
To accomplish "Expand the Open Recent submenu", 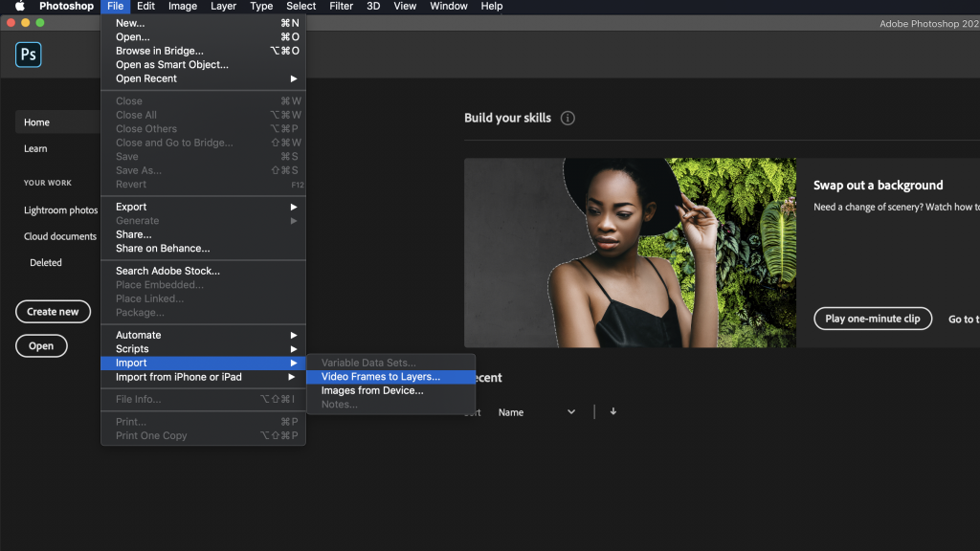I will pos(203,78).
